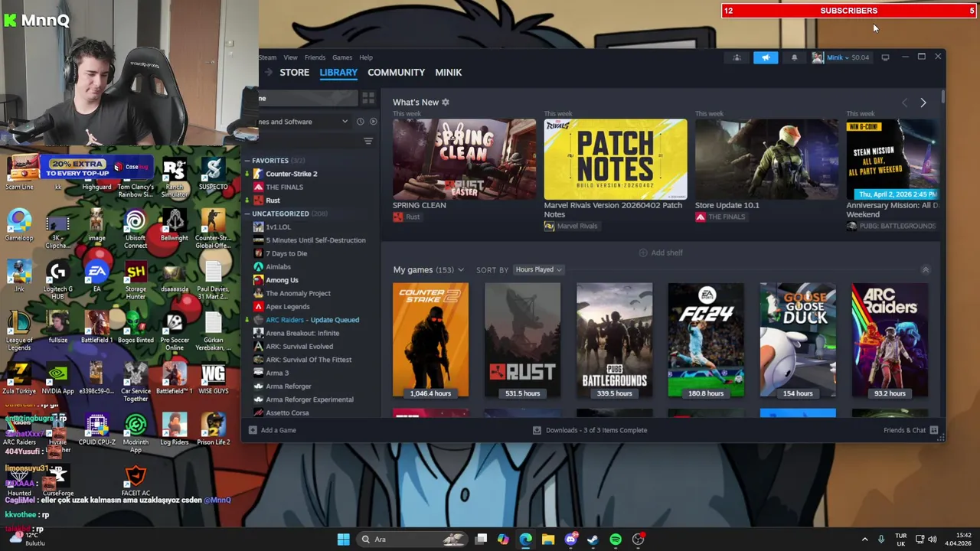The width and height of the screenshot is (980, 551).
Task: Select Rust in the favorites list
Action: point(273,201)
